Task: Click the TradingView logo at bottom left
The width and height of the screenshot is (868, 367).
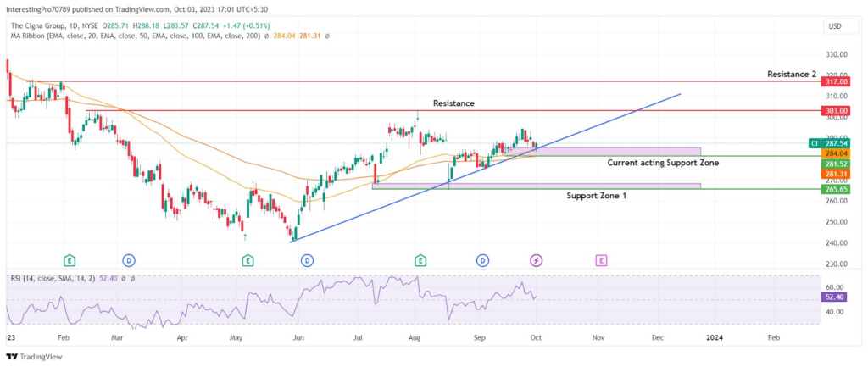Action: pos(34,357)
